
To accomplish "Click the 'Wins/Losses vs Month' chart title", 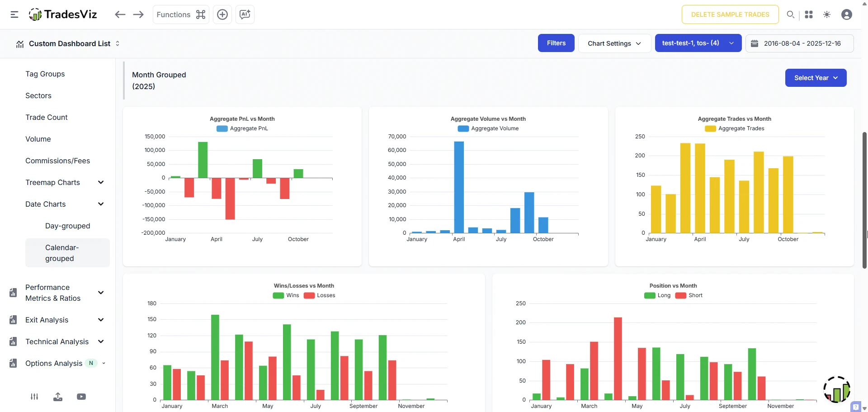I will tap(304, 286).
